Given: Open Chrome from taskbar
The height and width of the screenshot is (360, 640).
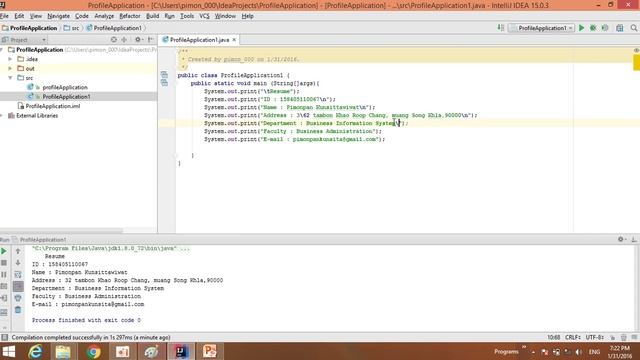Looking at the screenshot, I should 93,351.
